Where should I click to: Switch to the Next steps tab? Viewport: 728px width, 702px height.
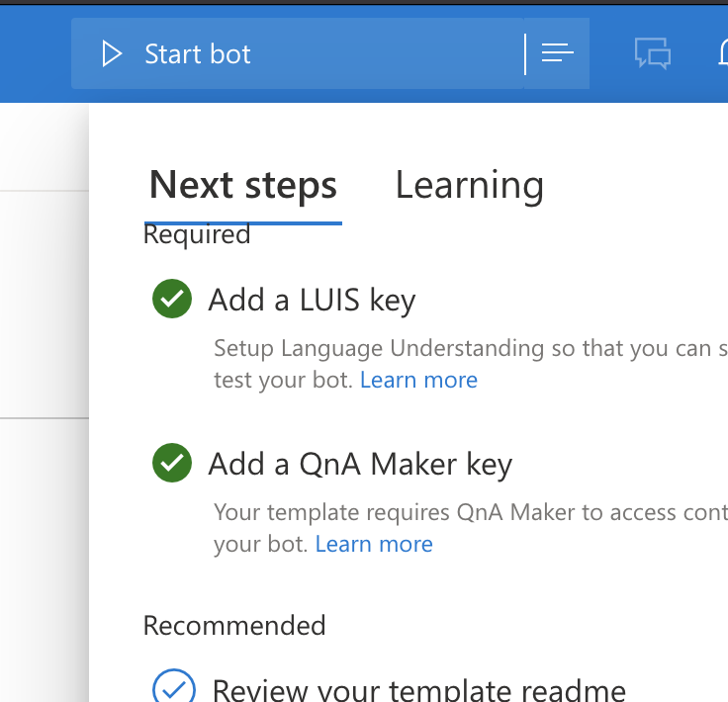242,186
